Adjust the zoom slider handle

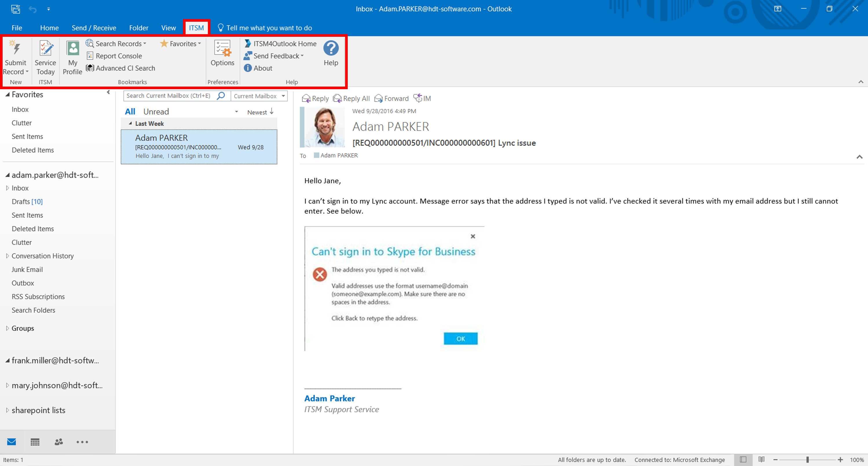808,460
